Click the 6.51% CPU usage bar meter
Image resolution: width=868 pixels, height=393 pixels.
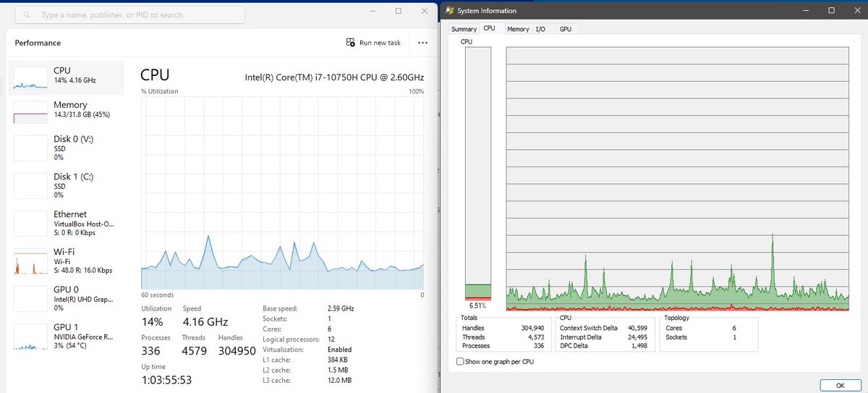tap(479, 174)
